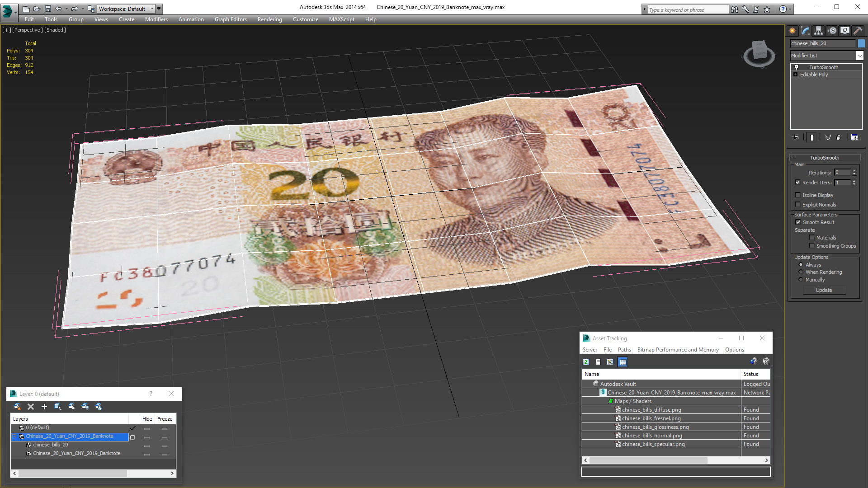Image resolution: width=868 pixels, height=488 pixels.
Task: Click Configure Modifier Sets icon
Action: click(x=854, y=137)
